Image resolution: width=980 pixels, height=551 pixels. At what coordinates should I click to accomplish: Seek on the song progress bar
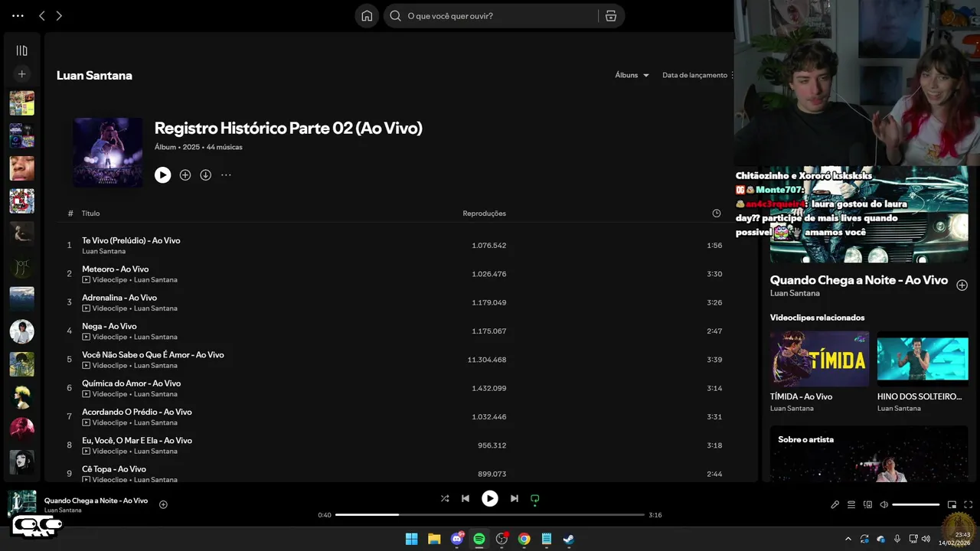[490, 515]
